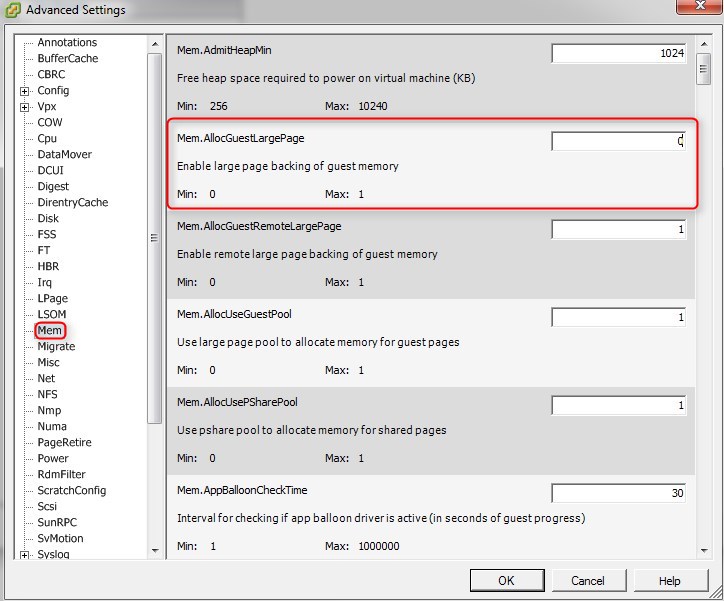Image resolution: width=724 pixels, height=601 pixels.
Task: Choose the ScratchConfig tree entry
Action: click(x=71, y=490)
